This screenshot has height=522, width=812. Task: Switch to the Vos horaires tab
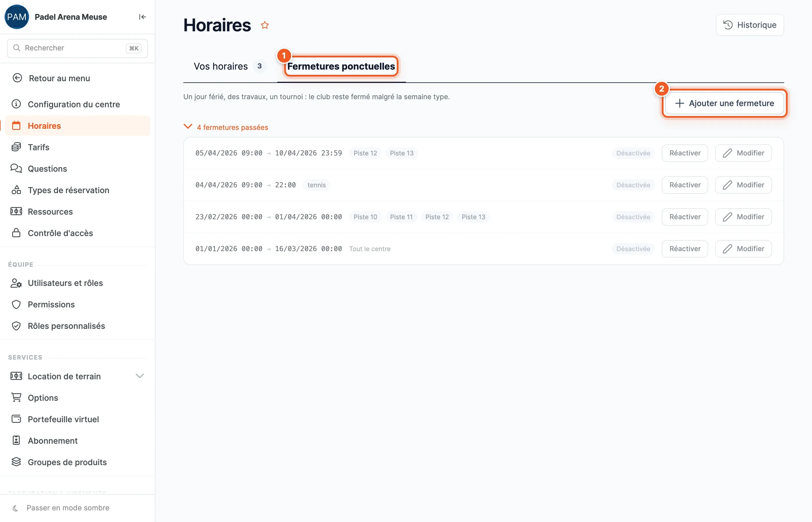point(229,66)
